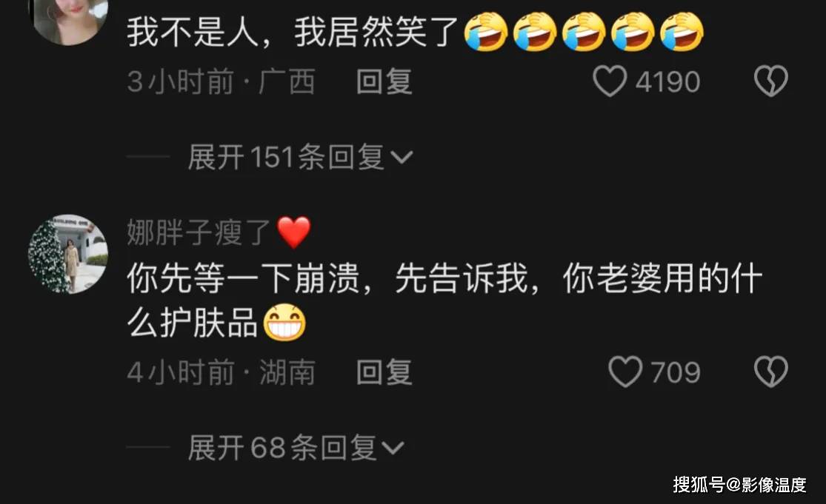Click chevron next to 展开68条回复
This screenshot has width=826, height=504.
tap(393, 448)
